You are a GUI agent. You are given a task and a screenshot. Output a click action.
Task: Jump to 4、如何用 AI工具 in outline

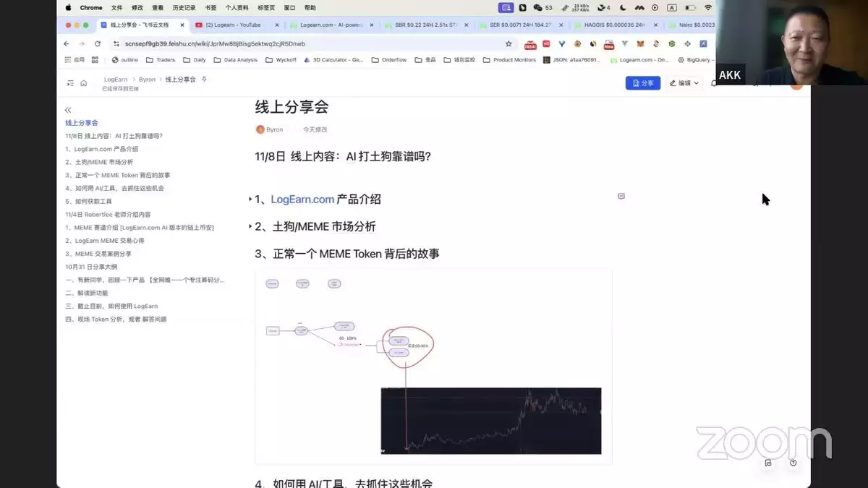tap(114, 188)
